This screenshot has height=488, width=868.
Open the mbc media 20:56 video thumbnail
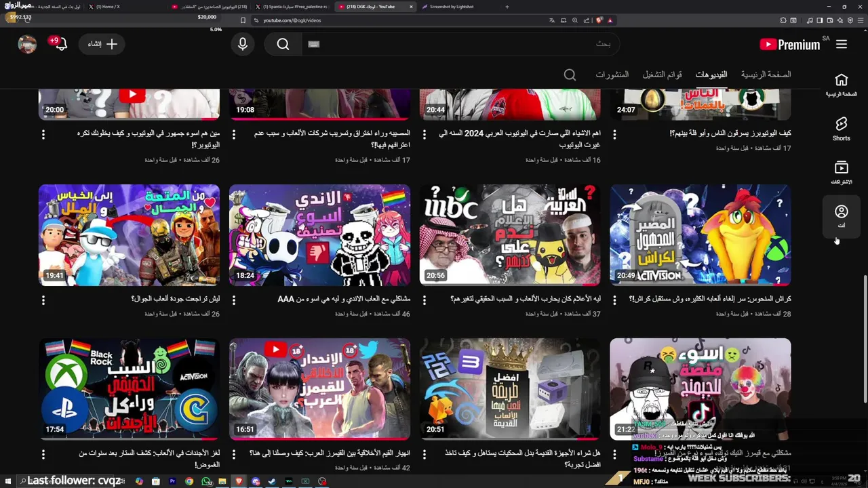tap(510, 235)
